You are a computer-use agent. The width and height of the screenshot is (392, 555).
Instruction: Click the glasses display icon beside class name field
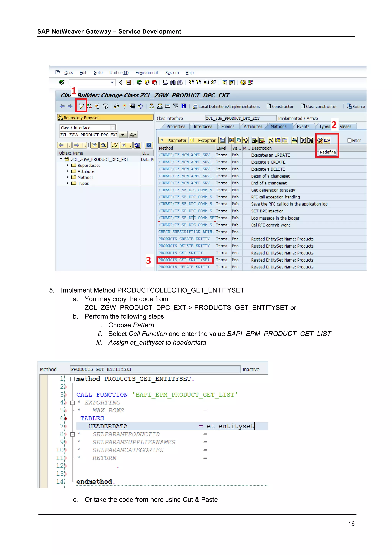tap(133, 135)
